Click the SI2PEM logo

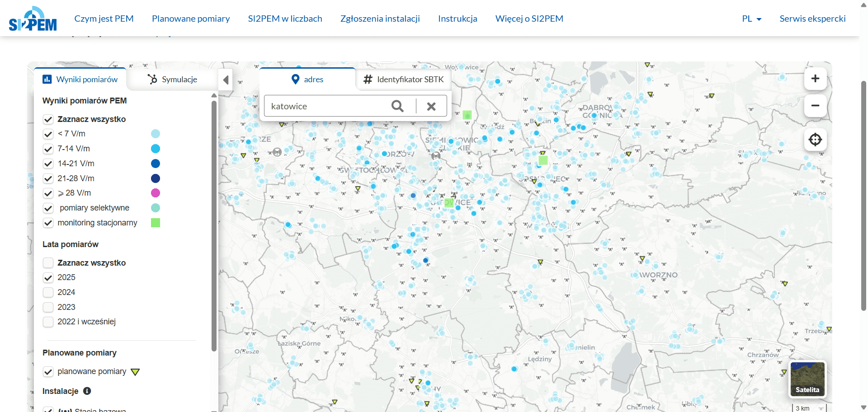click(33, 19)
